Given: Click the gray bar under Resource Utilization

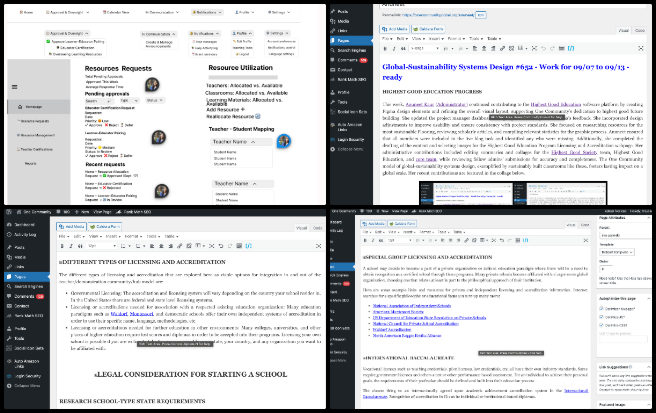Looking at the screenshot, I should point(242,79).
